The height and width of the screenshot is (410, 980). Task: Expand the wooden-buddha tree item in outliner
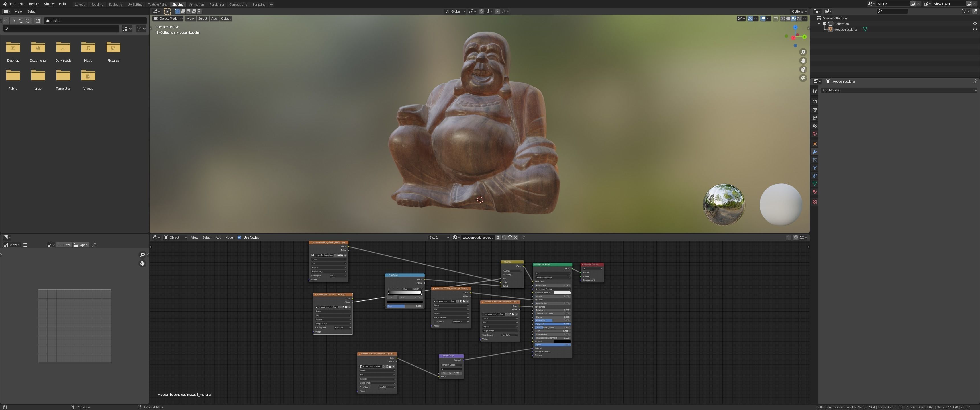click(825, 29)
